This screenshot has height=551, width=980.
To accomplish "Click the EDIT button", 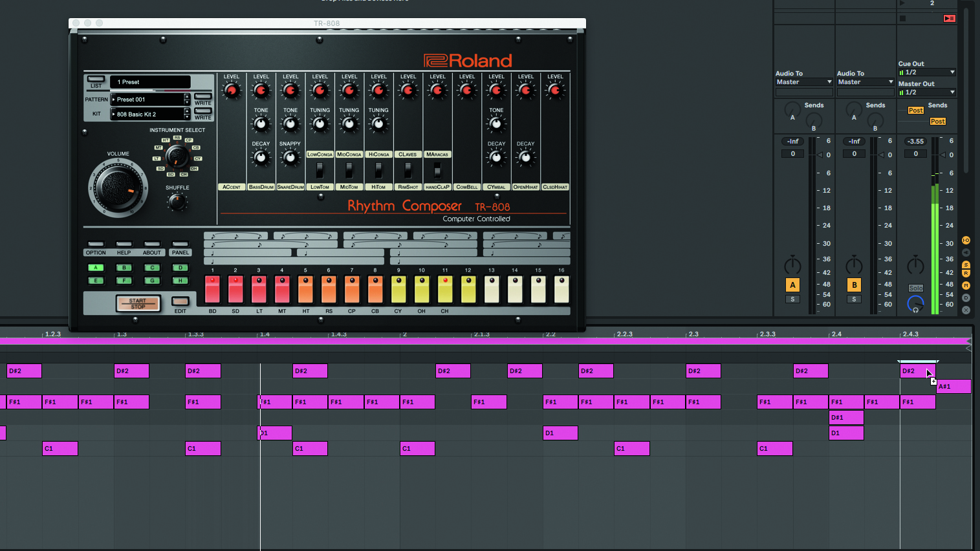I will [180, 301].
